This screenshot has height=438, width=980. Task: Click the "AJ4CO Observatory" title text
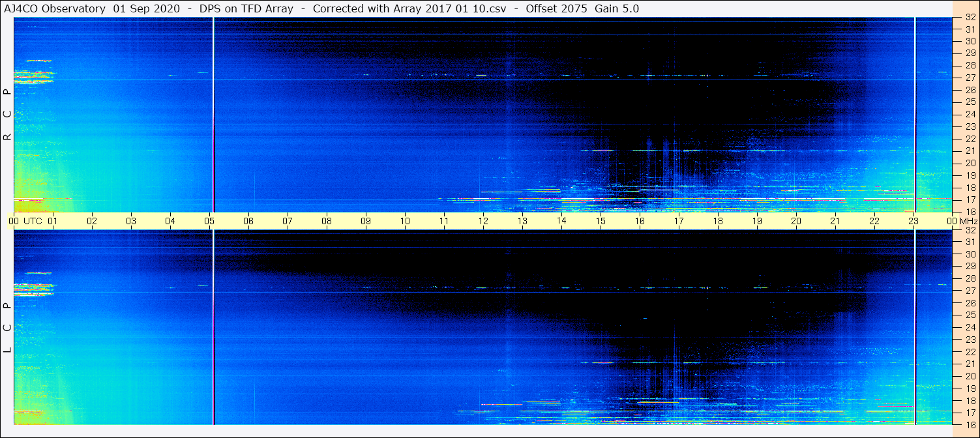[55, 8]
